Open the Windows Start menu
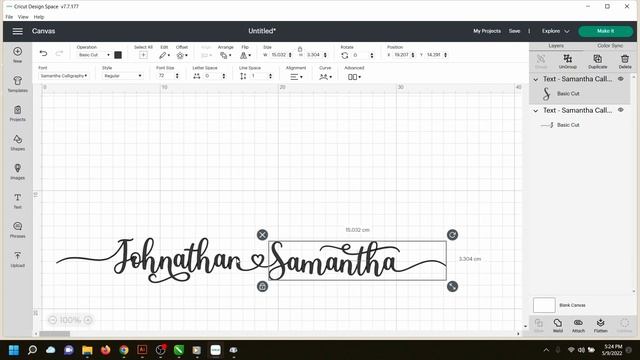 point(14,350)
